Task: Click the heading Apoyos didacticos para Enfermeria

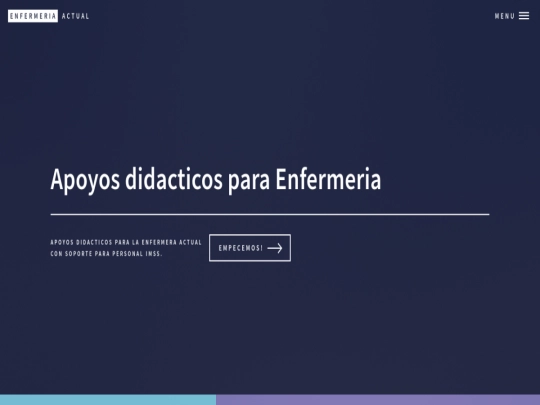Action: [x=216, y=180]
